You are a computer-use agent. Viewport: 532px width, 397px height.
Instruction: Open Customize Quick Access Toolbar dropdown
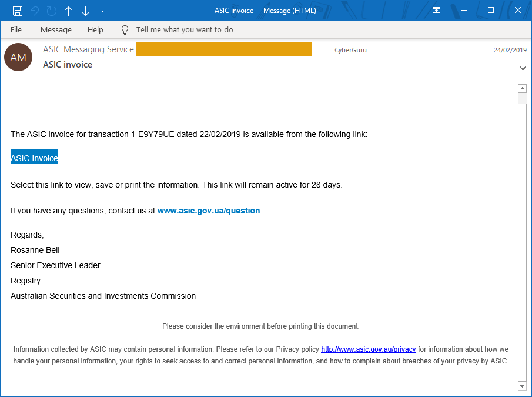pos(102,11)
